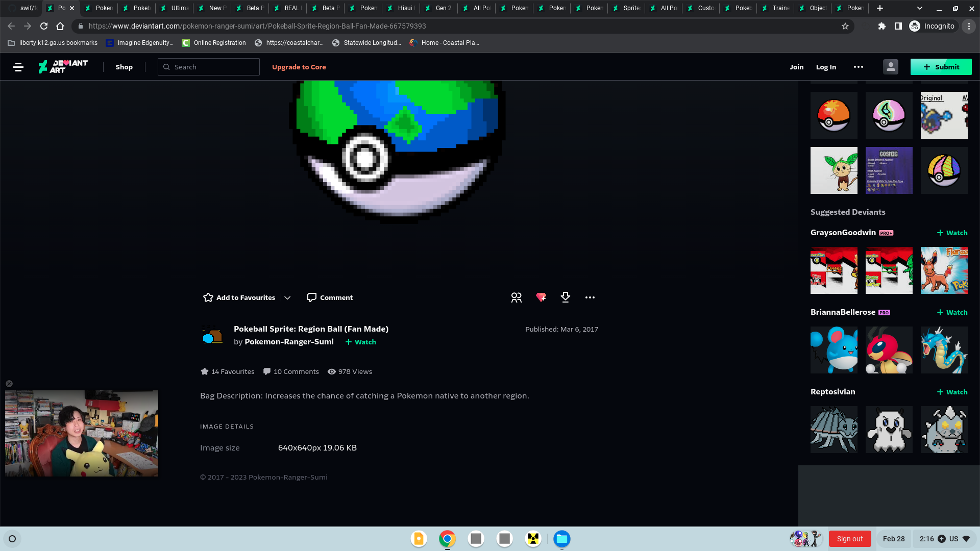Open Chrome extensions puzzle icon

click(x=881, y=26)
